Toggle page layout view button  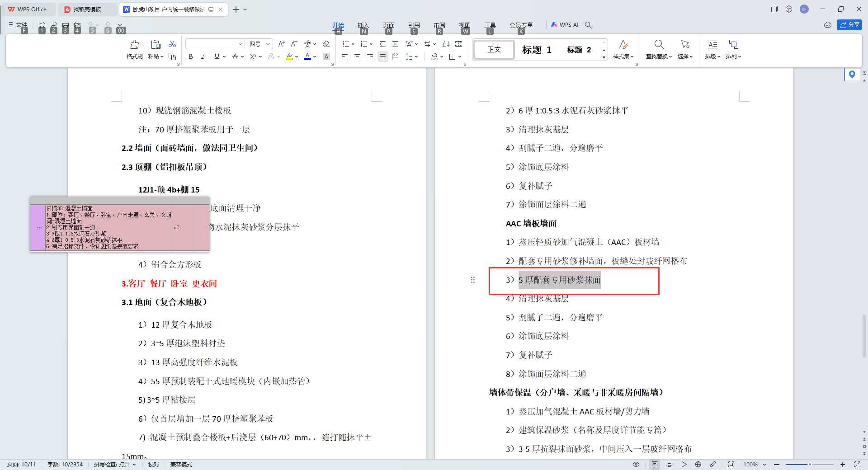tap(655, 464)
